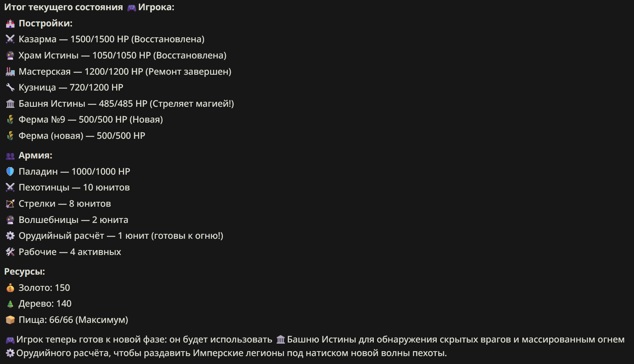Click the hammer-and-wrench icon beside Рабочие
This screenshot has height=364, width=634.
[x=10, y=252]
